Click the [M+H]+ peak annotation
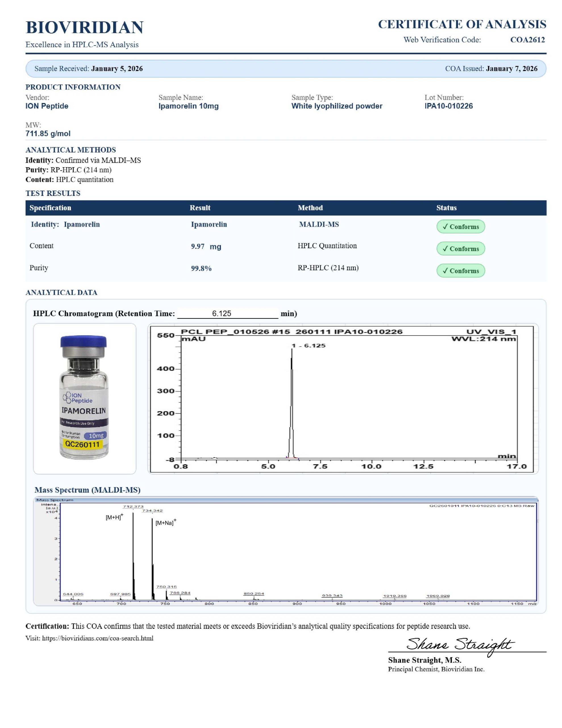The width and height of the screenshot is (562, 728). 114,517
